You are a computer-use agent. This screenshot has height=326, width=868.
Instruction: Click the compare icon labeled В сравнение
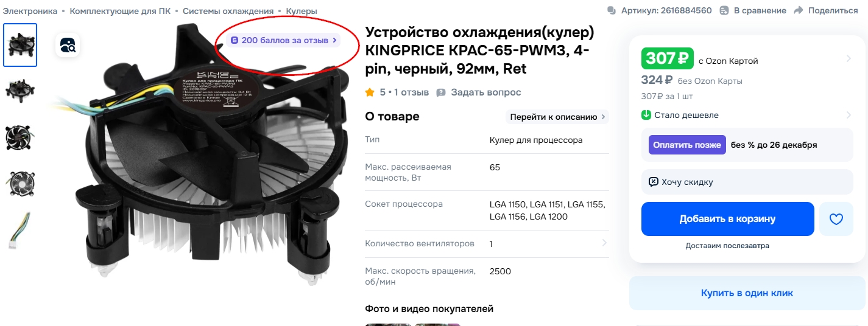[724, 10]
